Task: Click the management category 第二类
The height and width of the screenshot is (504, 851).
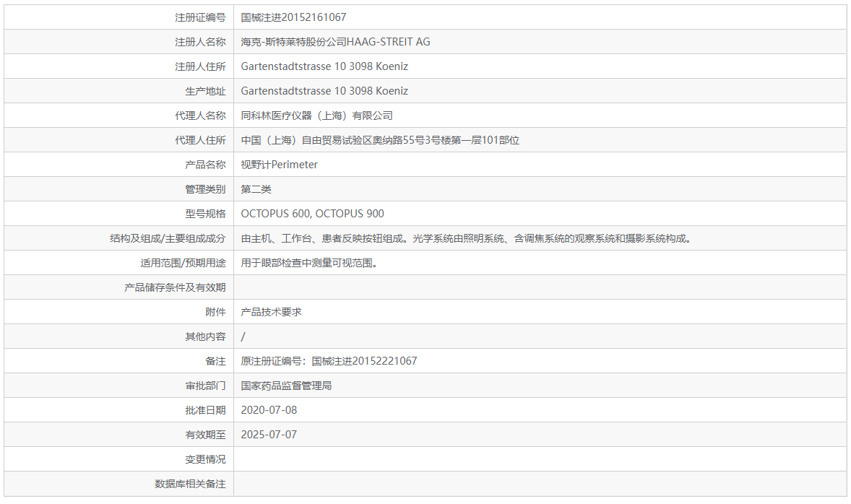Action: 255,188
